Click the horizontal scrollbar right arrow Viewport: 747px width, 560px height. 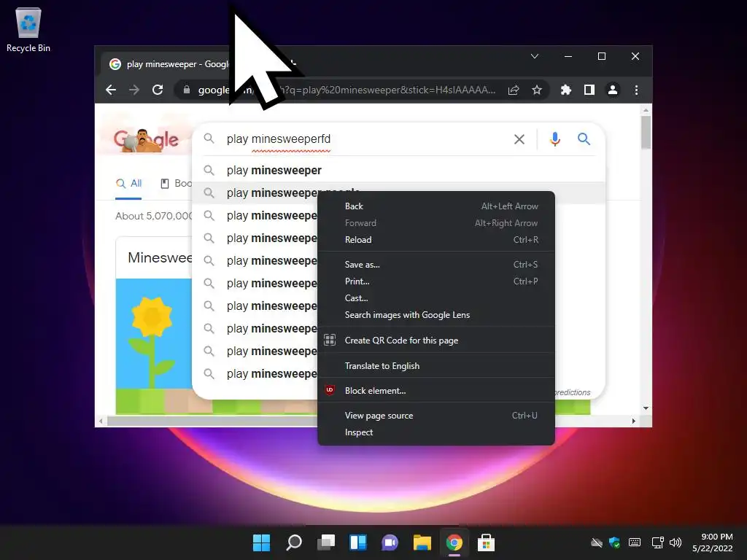pyautogui.click(x=634, y=421)
